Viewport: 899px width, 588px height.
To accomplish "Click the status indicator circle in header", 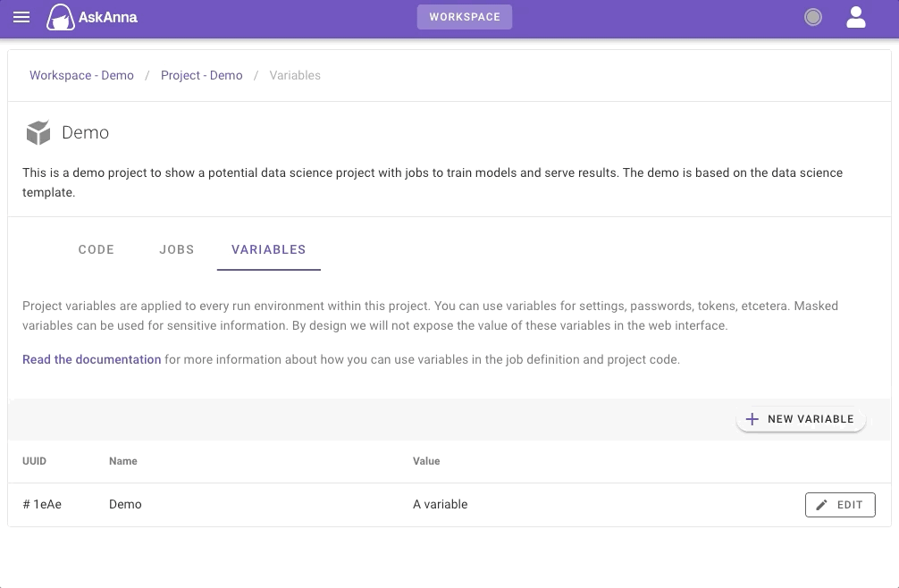I will [x=812, y=16].
